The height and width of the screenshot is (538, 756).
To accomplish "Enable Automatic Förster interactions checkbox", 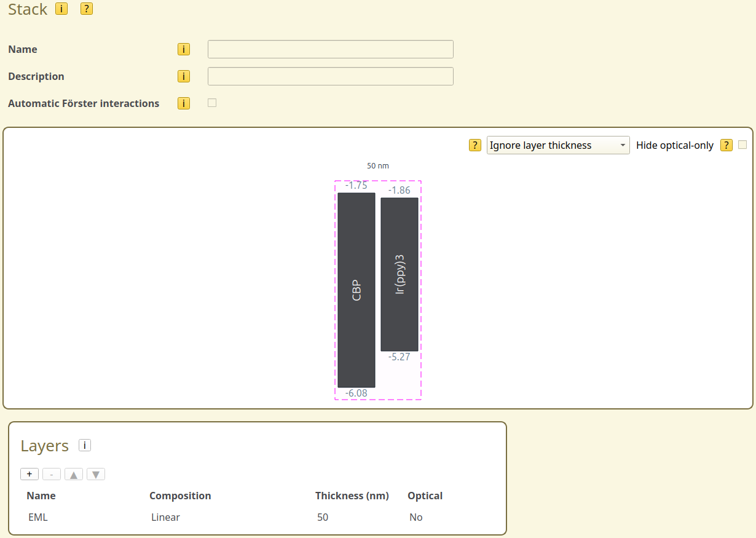I will (x=212, y=103).
